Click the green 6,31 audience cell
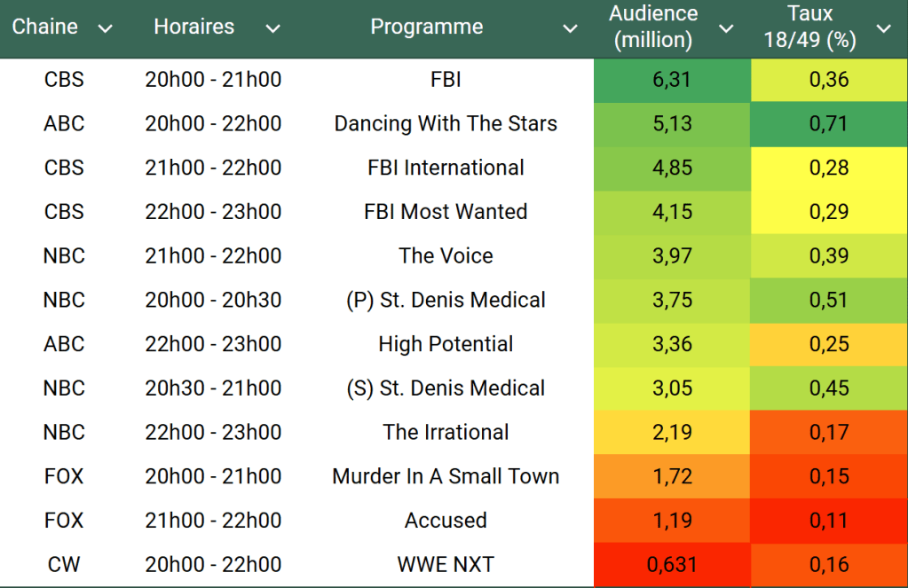Viewport: 908px width, 588px height. coord(672,80)
